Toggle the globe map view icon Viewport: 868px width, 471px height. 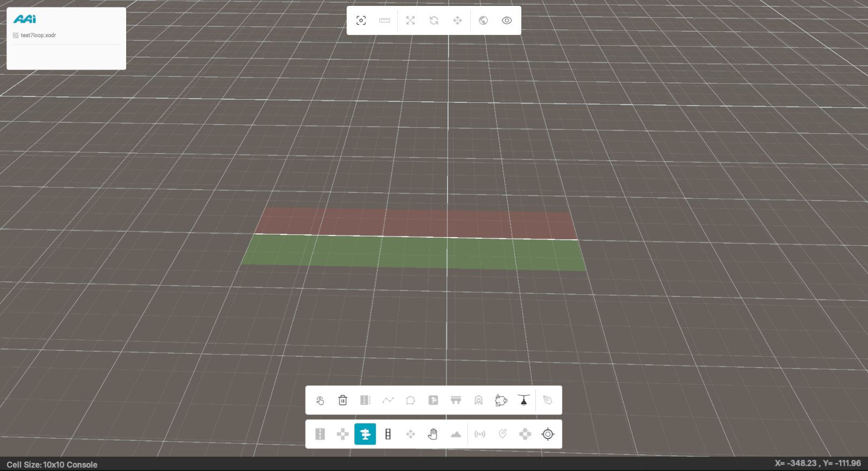(483, 20)
